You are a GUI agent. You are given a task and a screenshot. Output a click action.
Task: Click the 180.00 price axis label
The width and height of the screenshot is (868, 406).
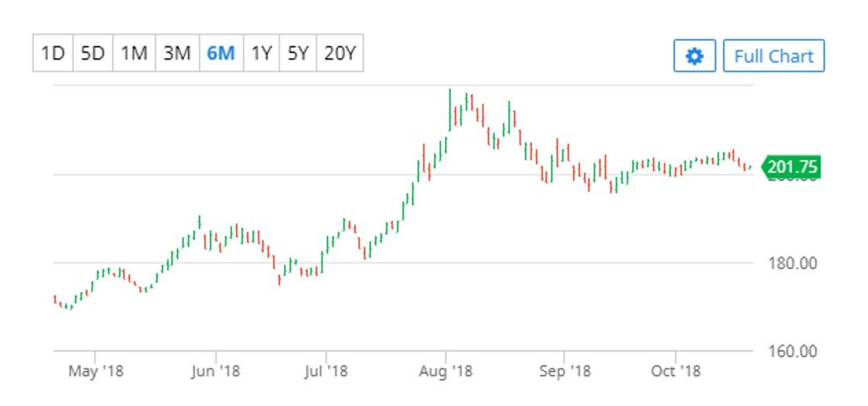pos(793,263)
